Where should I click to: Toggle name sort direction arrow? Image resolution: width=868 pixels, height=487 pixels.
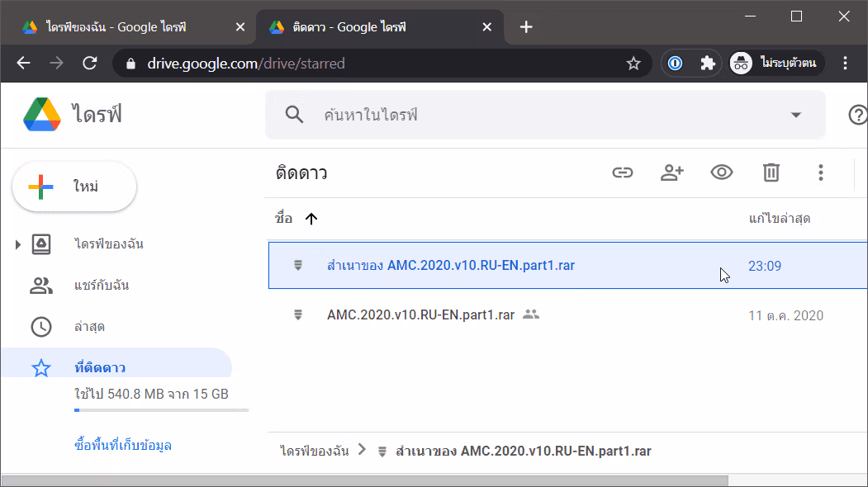tap(311, 219)
